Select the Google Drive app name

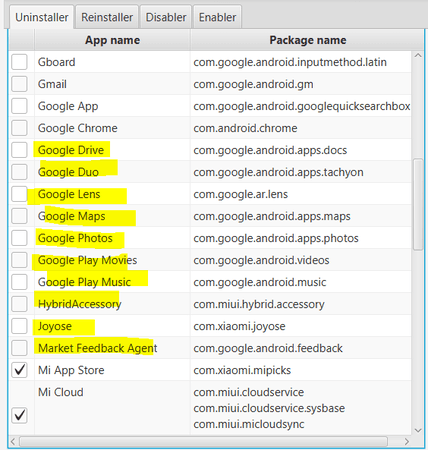tap(71, 150)
